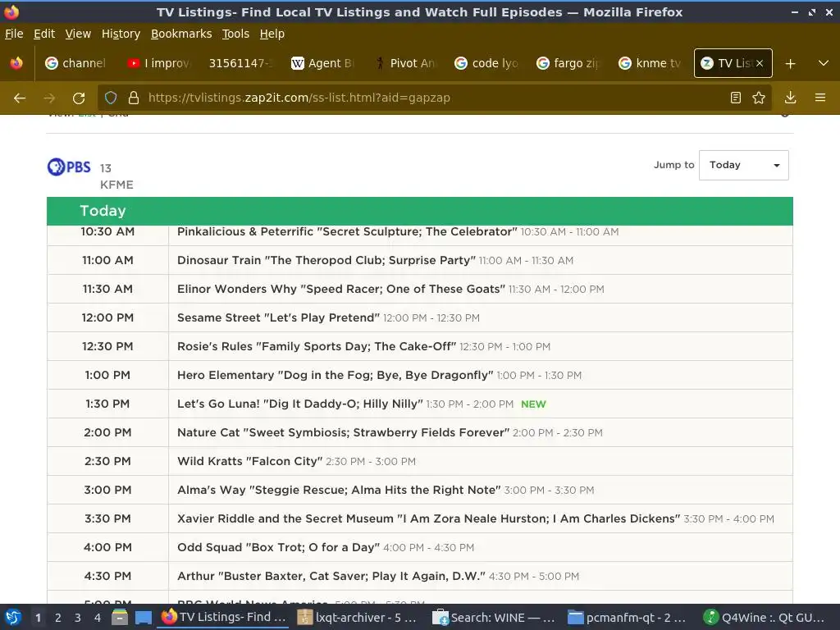Switch to pcmanfm-qt taskbar window
This screenshot has width=840, height=630.
pyautogui.click(x=628, y=618)
